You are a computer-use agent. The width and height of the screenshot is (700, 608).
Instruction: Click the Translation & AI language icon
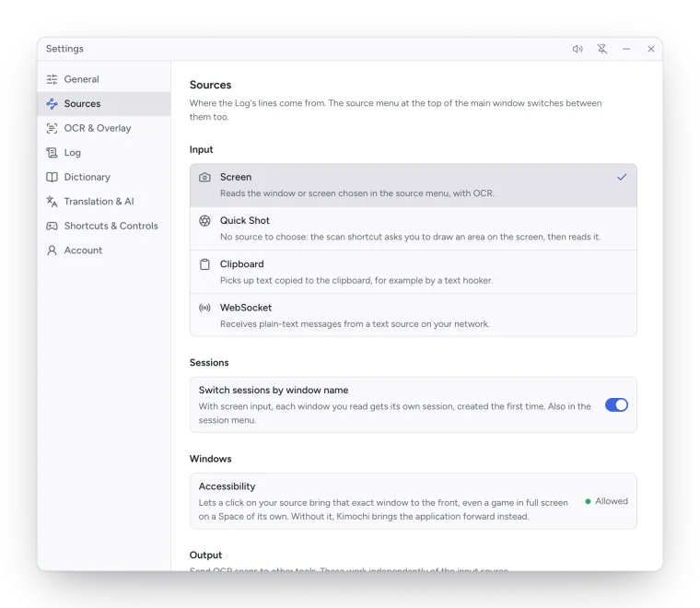pyautogui.click(x=52, y=202)
